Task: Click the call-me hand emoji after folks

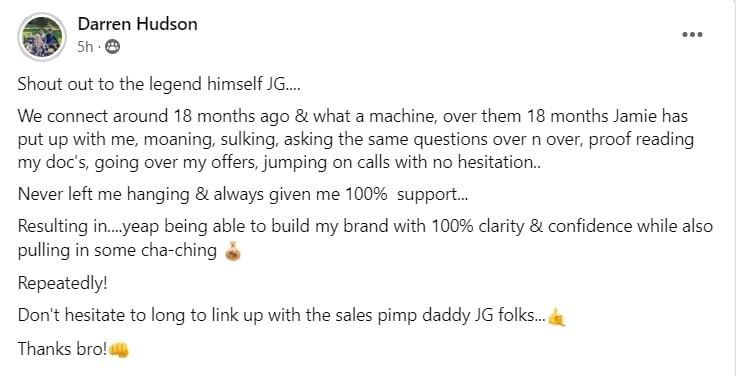Action: [x=557, y=317]
